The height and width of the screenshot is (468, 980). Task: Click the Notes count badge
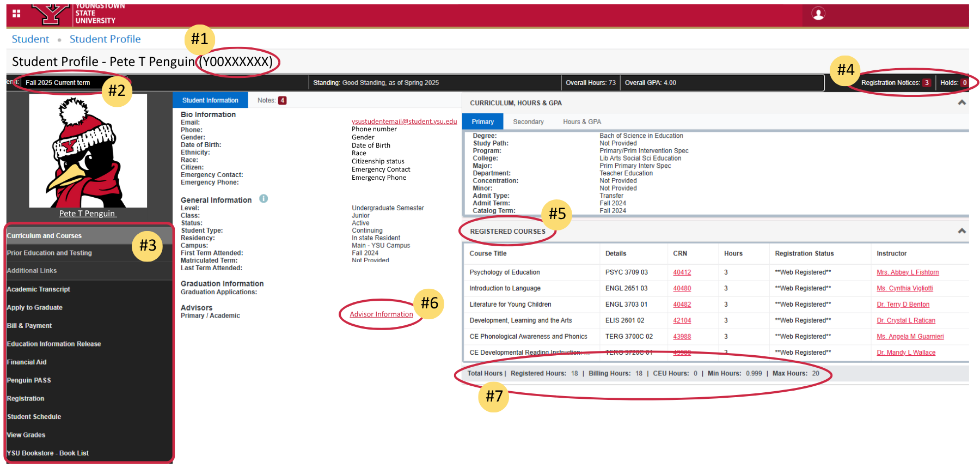coord(282,100)
